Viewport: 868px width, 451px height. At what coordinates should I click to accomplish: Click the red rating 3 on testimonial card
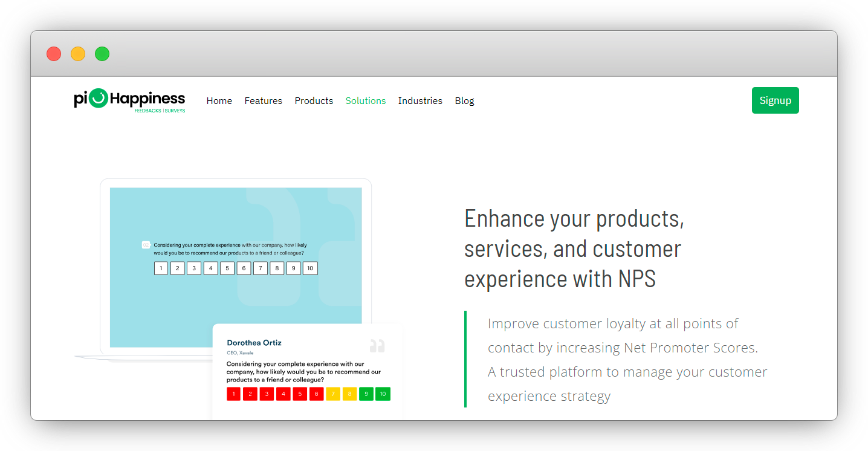tap(266, 394)
